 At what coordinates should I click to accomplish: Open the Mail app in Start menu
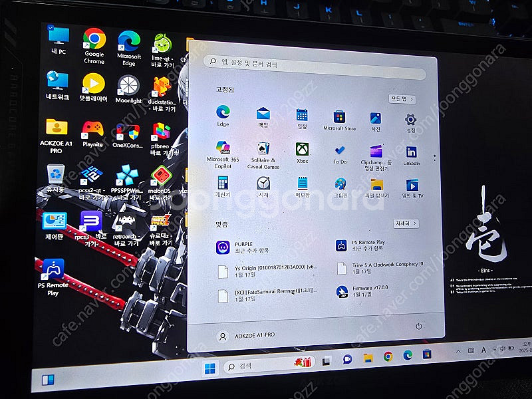[263, 117]
